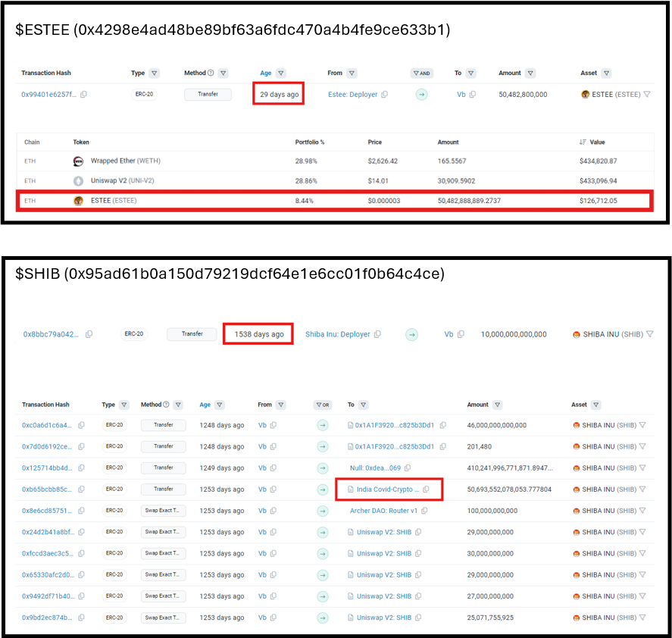Open Archer DAO: Router v1 link
This screenshot has height=638, width=672.
(x=383, y=511)
